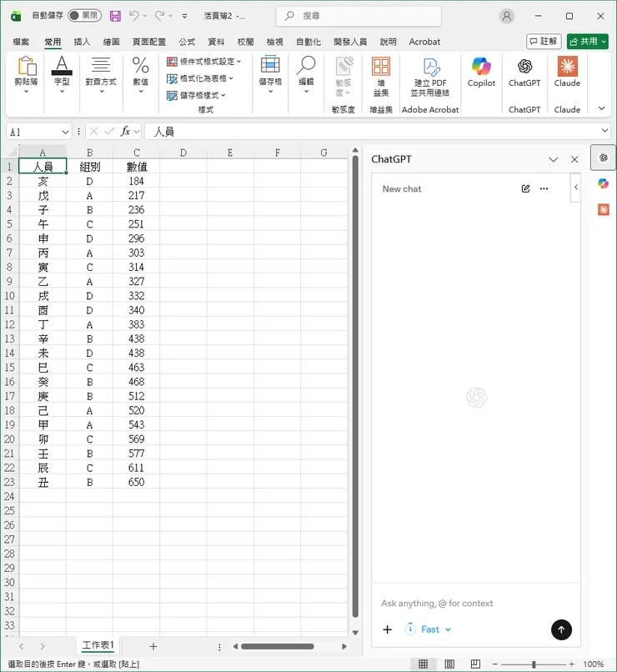This screenshot has height=672, width=617.
Task: Select the 數值 header cell
Action: tap(136, 167)
